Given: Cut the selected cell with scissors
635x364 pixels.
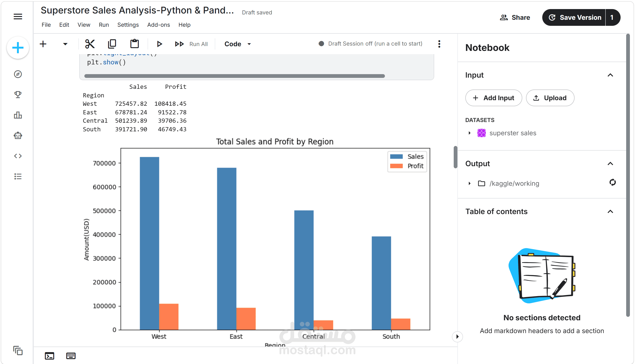Looking at the screenshot, I should [x=90, y=44].
